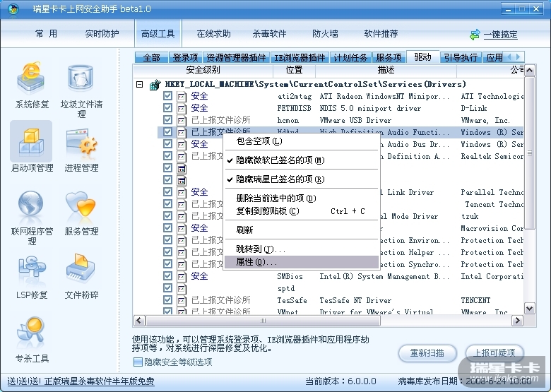
Task: Open the 软件推荐 main tab
Action: pos(381,34)
